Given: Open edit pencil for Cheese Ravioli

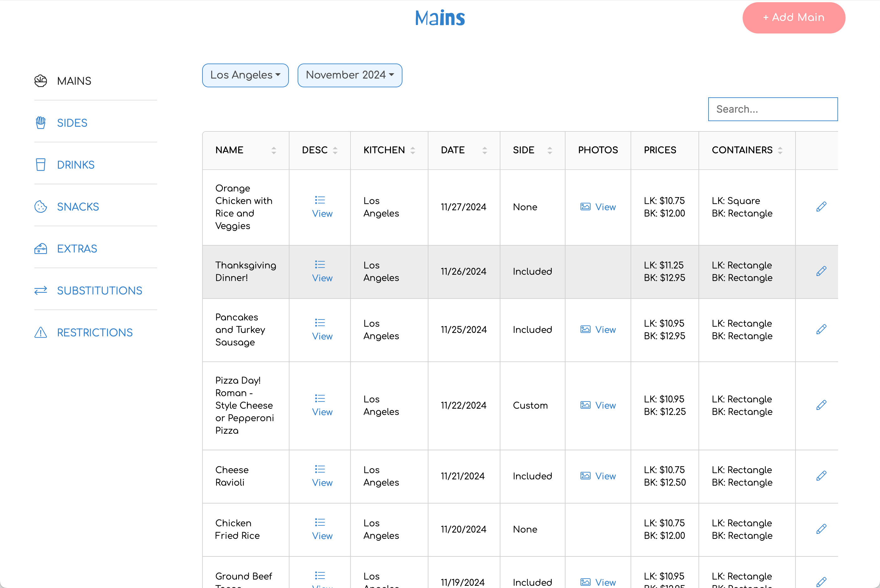Looking at the screenshot, I should coord(821,476).
